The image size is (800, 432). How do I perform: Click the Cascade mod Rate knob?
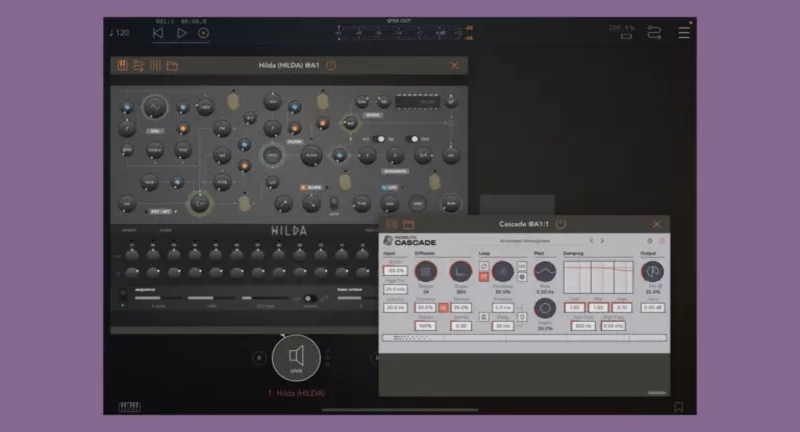click(545, 272)
